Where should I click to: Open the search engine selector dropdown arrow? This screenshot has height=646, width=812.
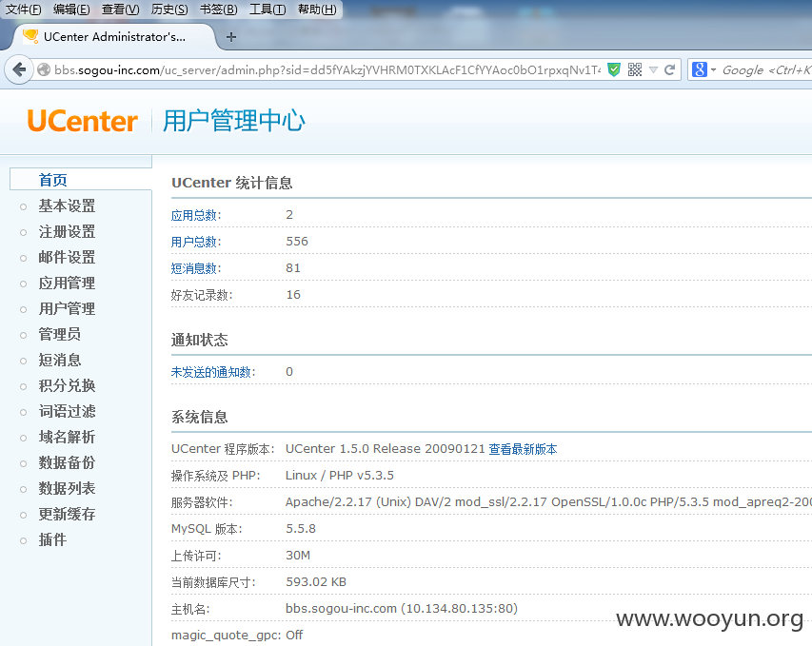(x=713, y=69)
